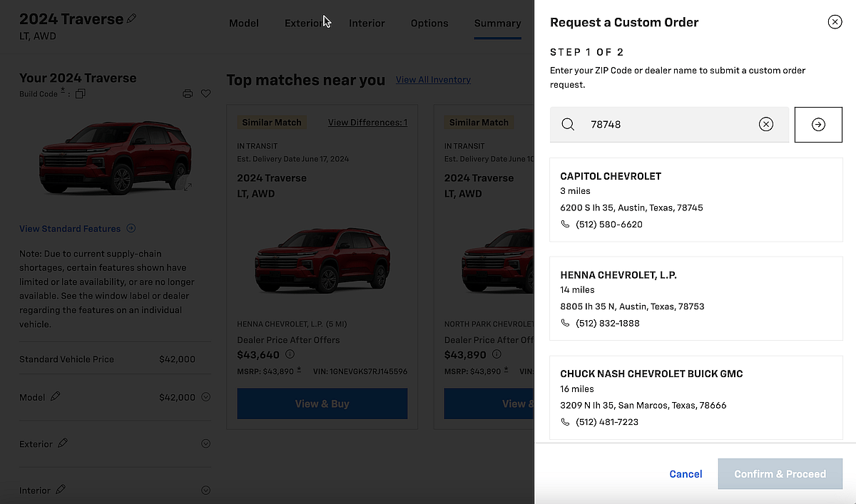Viewport: 856px width, 504px height.
Task: Dismiss the Request a Custom Order dialog
Action: pyautogui.click(x=835, y=21)
